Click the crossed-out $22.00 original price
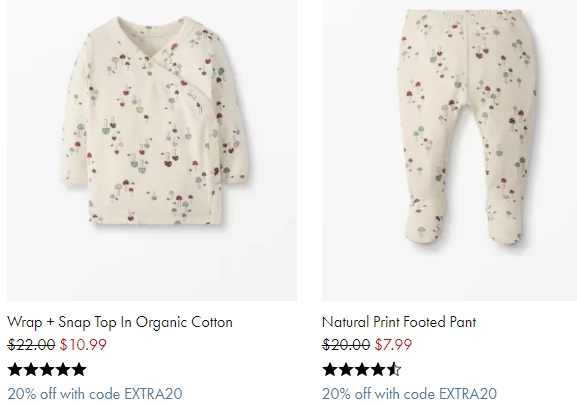 31,345
